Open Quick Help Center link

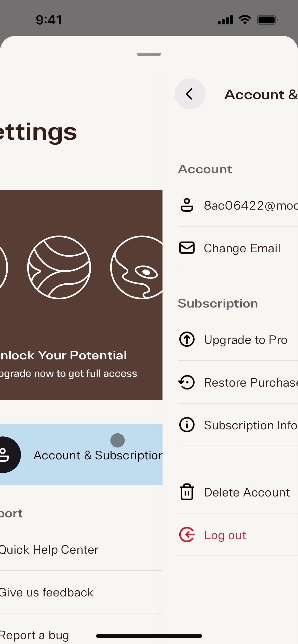(x=49, y=550)
